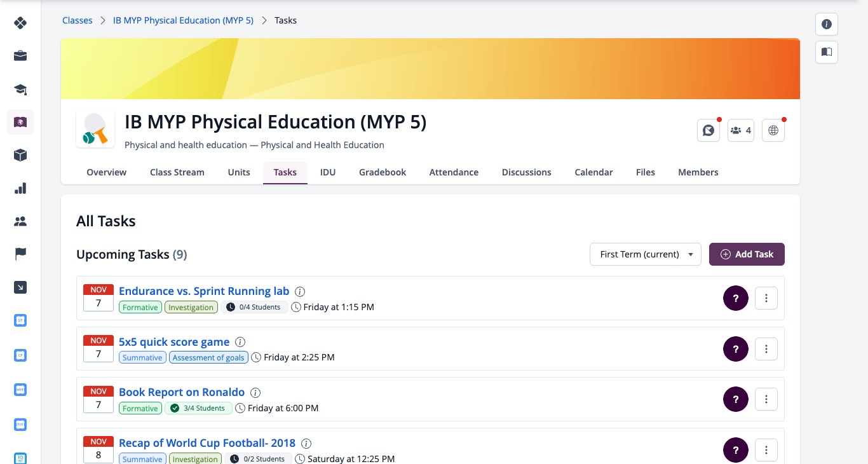Open three-dot menu for 5x5 quick score game
The image size is (868, 464).
(x=766, y=349)
